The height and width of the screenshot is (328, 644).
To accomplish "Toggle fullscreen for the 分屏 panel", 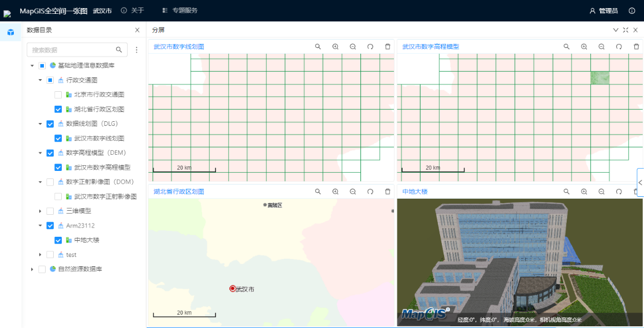I will point(626,30).
